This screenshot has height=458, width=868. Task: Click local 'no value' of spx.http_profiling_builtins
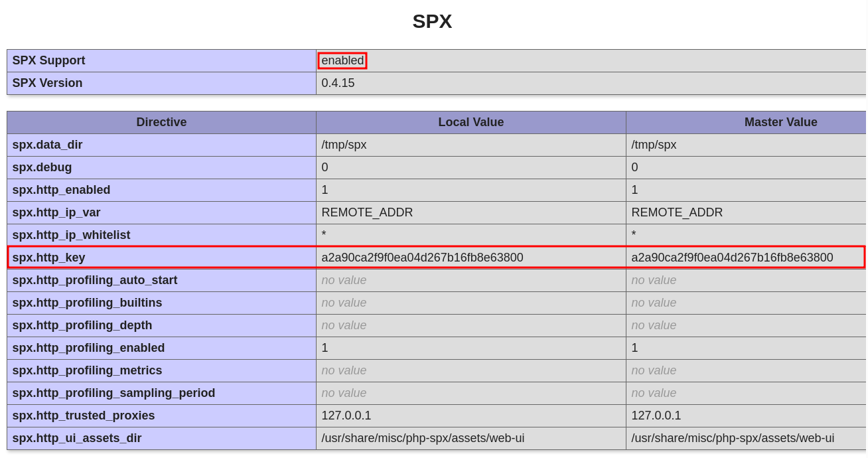click(344, 303)
